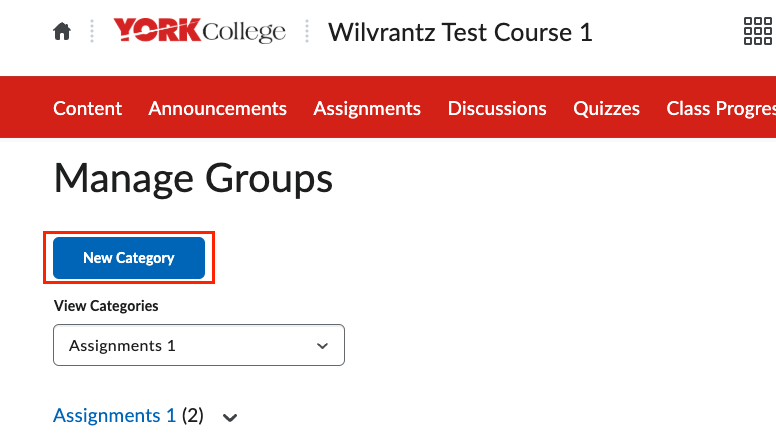Viewport: 776px width, 443px height.
Task: Open Wilvrantz Test Course 1 title link
Action: pyautogui.click(x=460, y=32)
